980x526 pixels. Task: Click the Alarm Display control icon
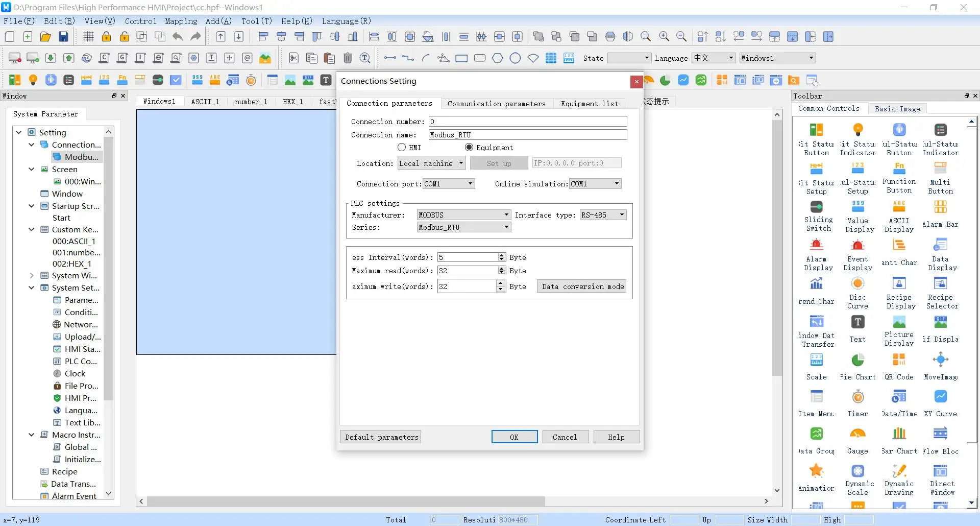[816, 245]
